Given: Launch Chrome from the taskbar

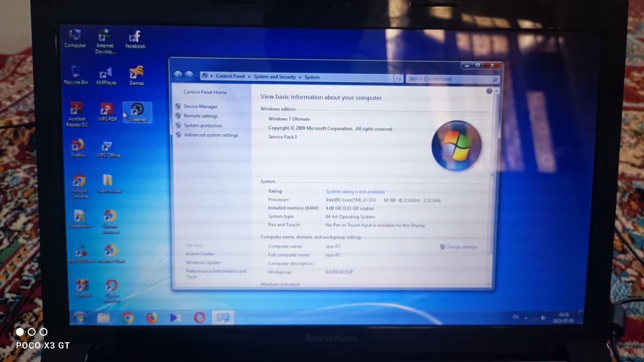Looking at the screenshot, I should tap(128, 318).
